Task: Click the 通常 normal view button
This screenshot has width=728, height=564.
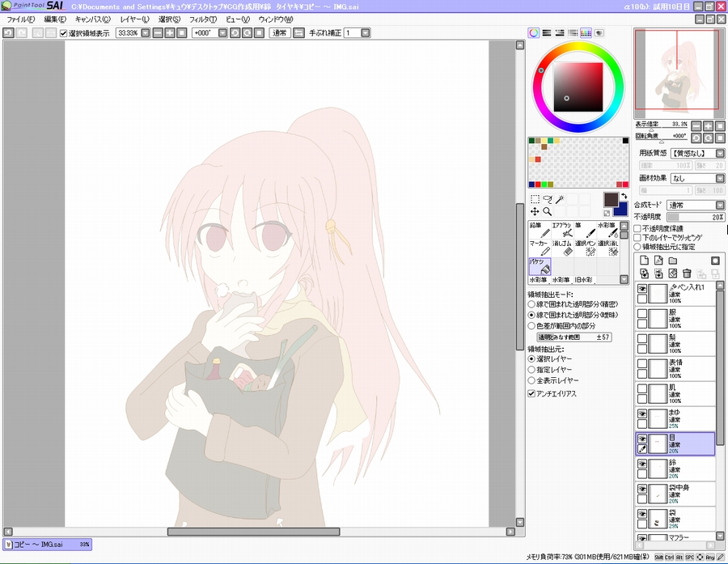Action: click(280, 32)
